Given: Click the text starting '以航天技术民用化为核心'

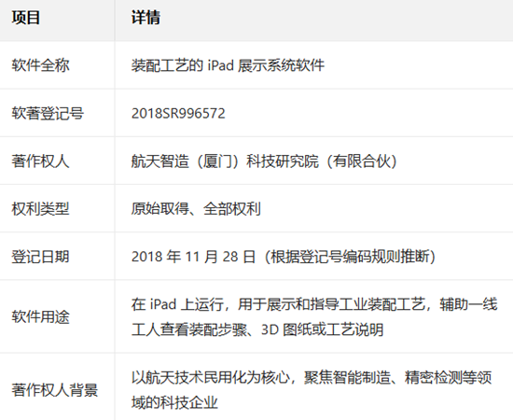Looking at the screenshot, I should (312, 390).
